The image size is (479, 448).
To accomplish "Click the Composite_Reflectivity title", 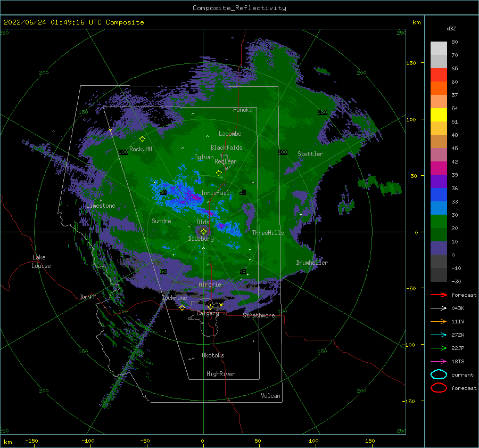I will (239, 8).
